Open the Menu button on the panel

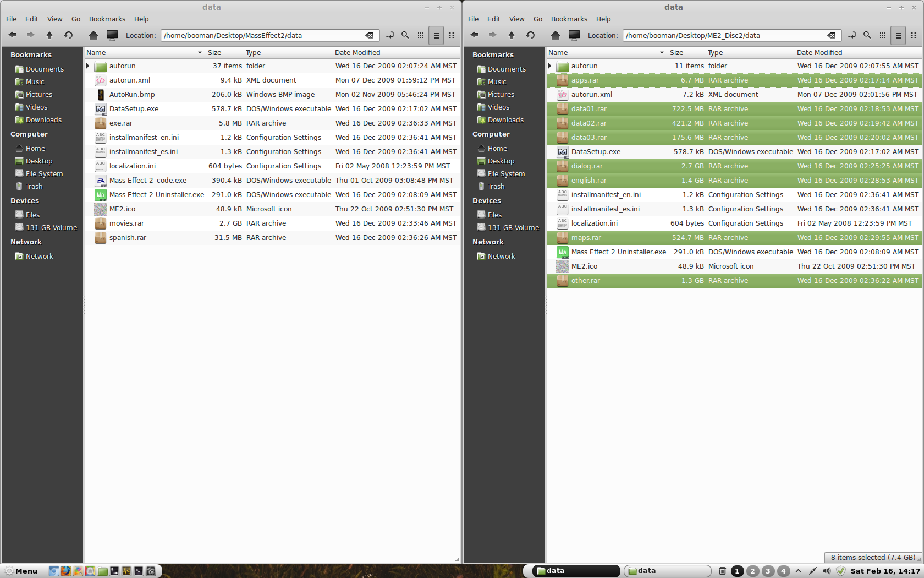[21, 571]
